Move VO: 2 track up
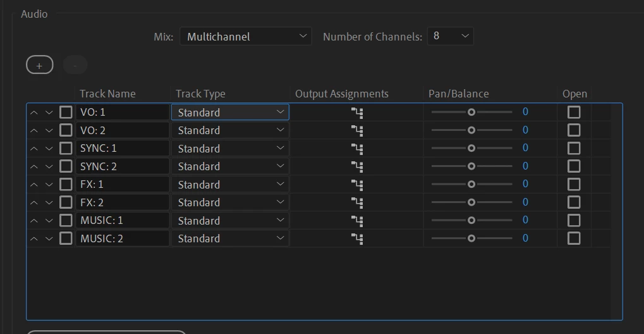This screenshot has width=644, height=334. (34, 130)
